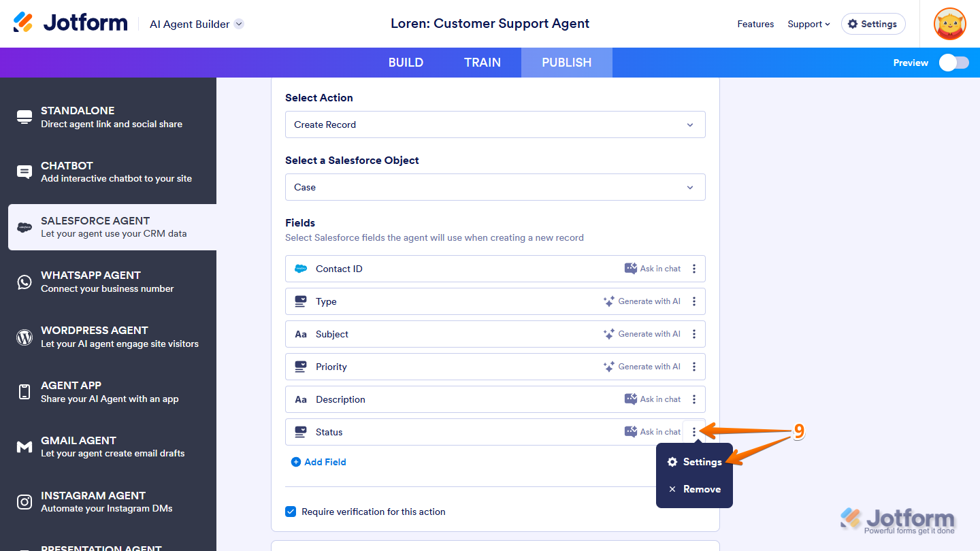Click the WordPress Agent icon
The height and width of the screenshot is (551, 980).
[x=24, y=337]
